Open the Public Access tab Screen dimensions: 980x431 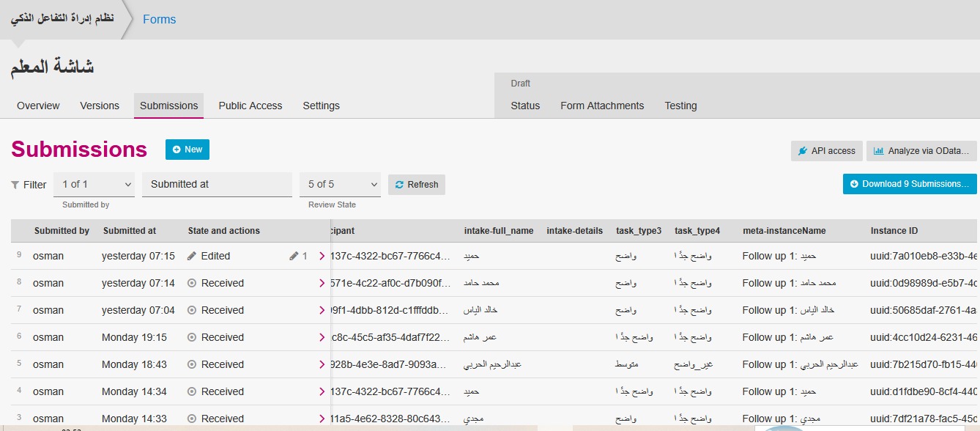[x=250, y=106]
